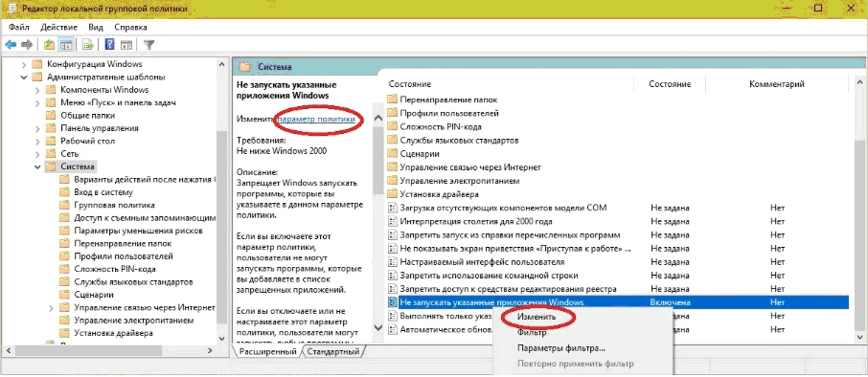
Task: Expand Управление связью через Интернет in the tree
Action: 51,307
